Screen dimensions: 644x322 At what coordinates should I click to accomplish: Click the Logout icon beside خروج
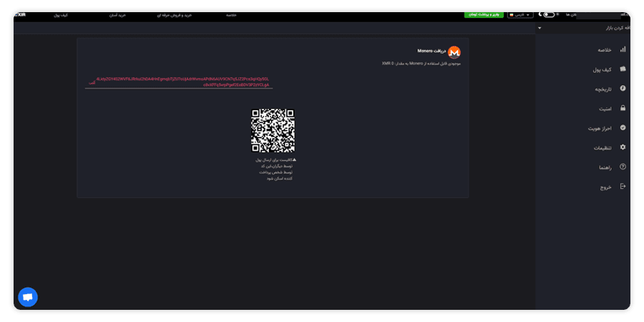tap(623, 187)
